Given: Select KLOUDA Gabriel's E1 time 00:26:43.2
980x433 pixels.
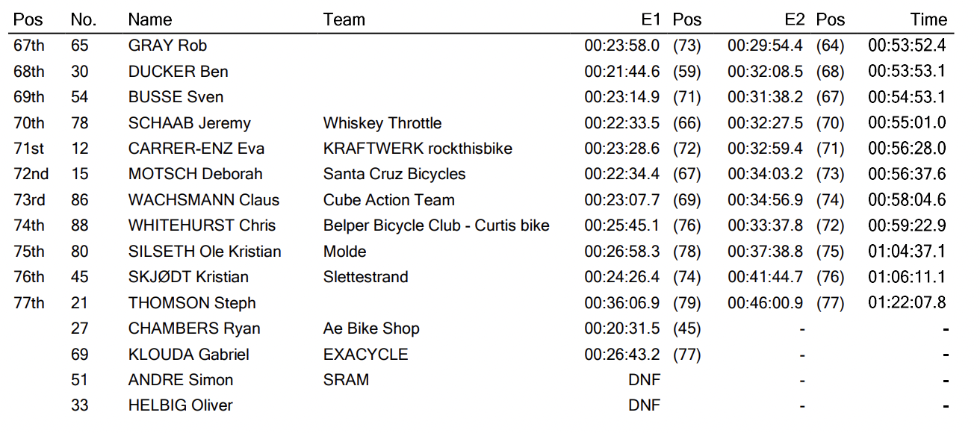Looking at the screenshot, I should [x=622, y=355].
